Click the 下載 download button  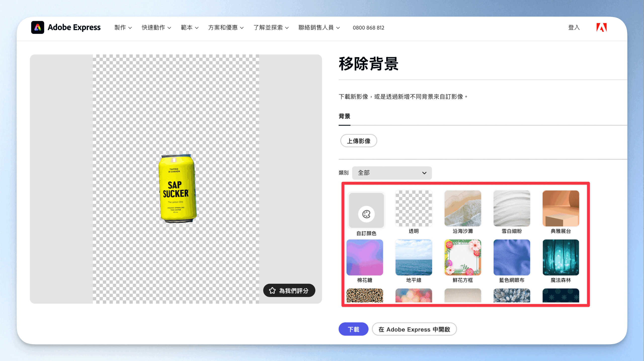(x=353, y=329)
